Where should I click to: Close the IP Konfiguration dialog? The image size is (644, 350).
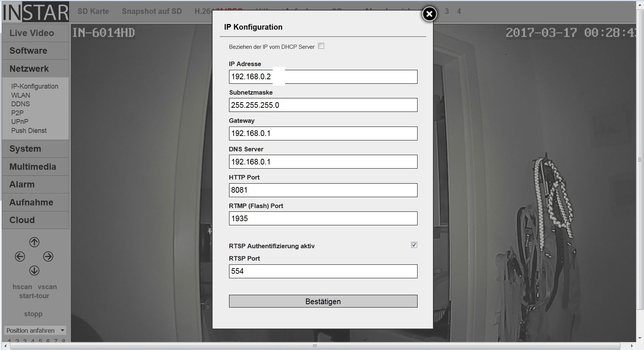[429, 14]
